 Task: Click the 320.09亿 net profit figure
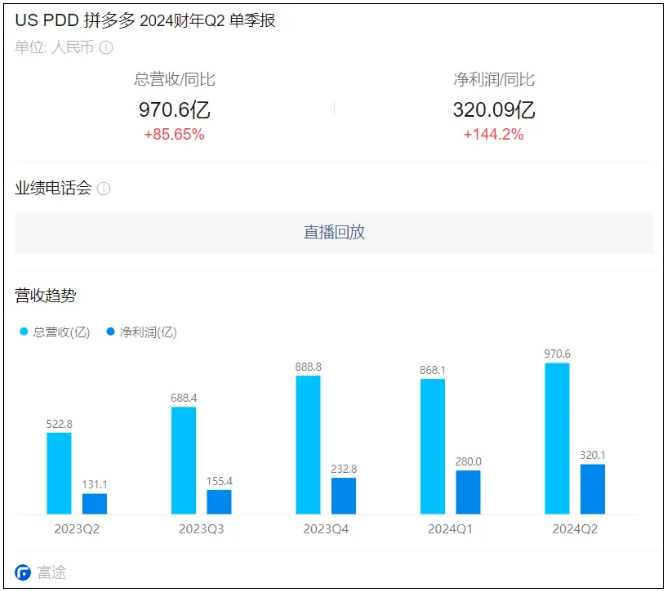tap(494, 110)
